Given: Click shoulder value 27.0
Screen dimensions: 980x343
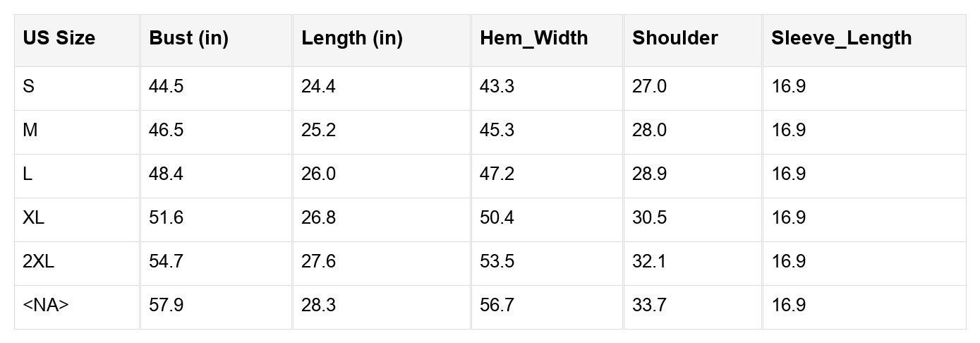Looking at the screenshot, I should [649, 87].
